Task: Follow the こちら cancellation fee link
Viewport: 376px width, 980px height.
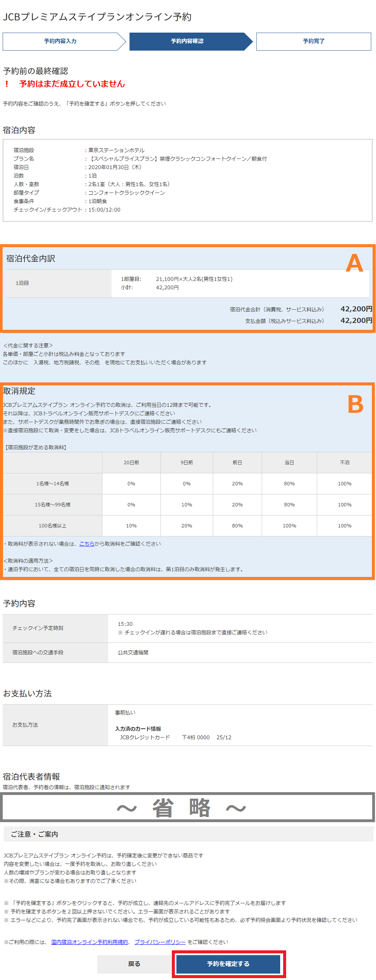Action: 87,544
